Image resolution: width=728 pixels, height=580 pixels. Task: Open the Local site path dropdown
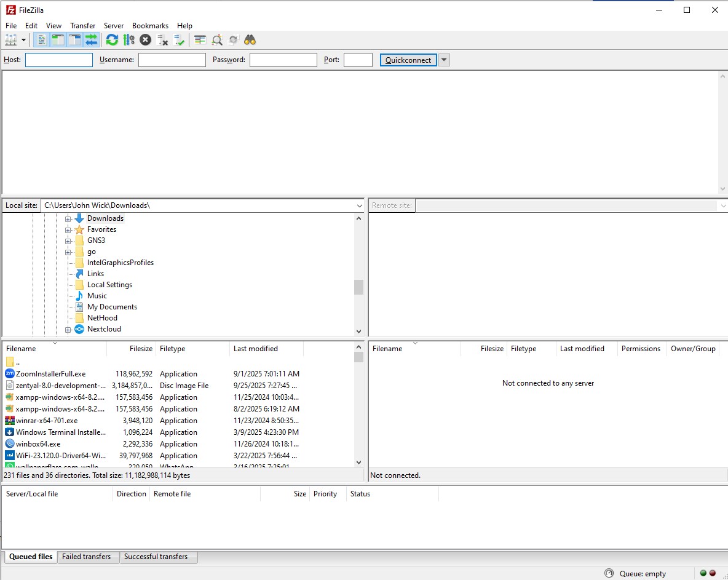[x=359, y=205]
